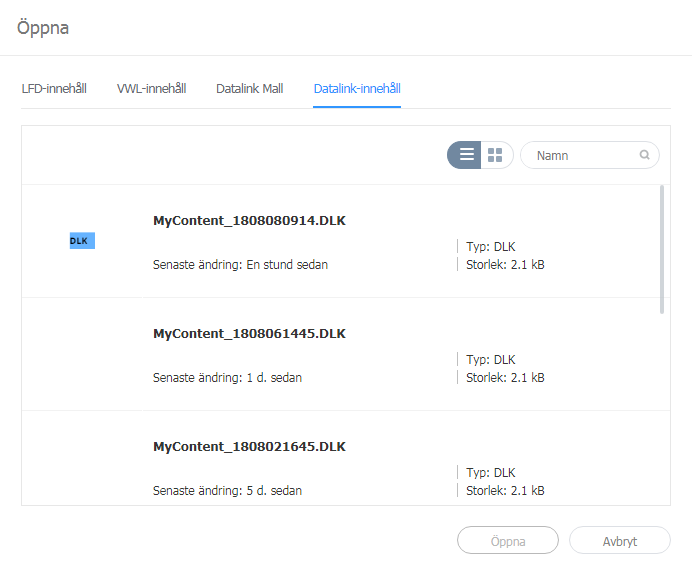Click empty thumbnail of MyContent_1808061445.DLK
The width and height of the screenshot is (692, 570).
pyautogui.click(x=82, y=354)
